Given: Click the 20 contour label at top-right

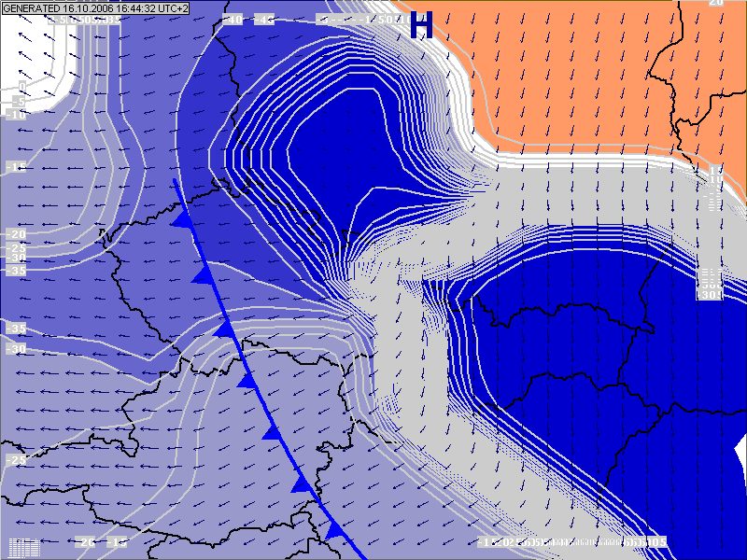Looking at the screenshot, I should point(716,4).
